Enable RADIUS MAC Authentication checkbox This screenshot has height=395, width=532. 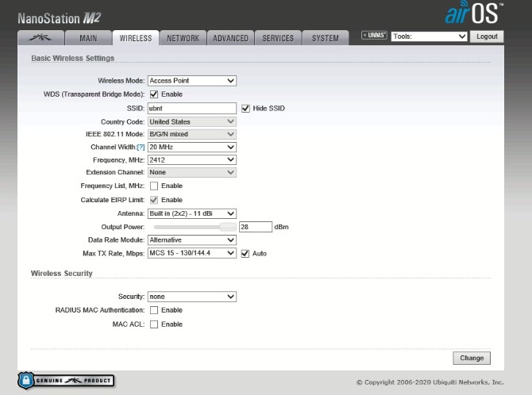(154, 310)
